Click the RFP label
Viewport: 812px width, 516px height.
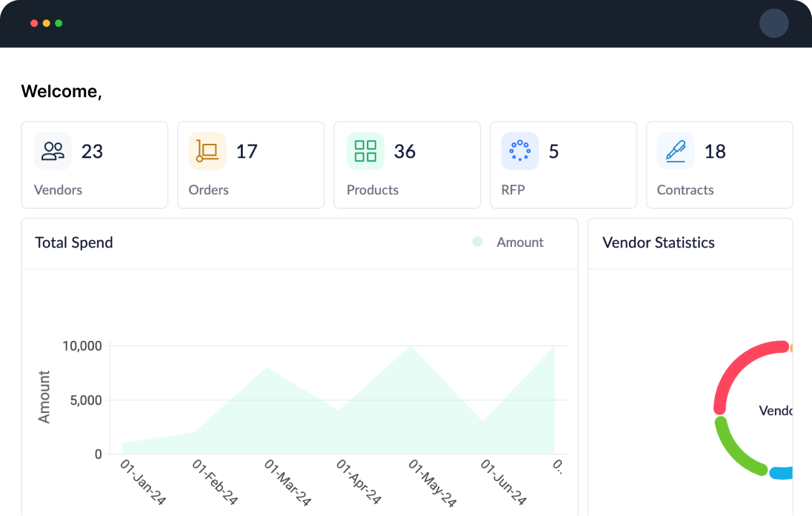pyautogui.click(x=513, y=190)
